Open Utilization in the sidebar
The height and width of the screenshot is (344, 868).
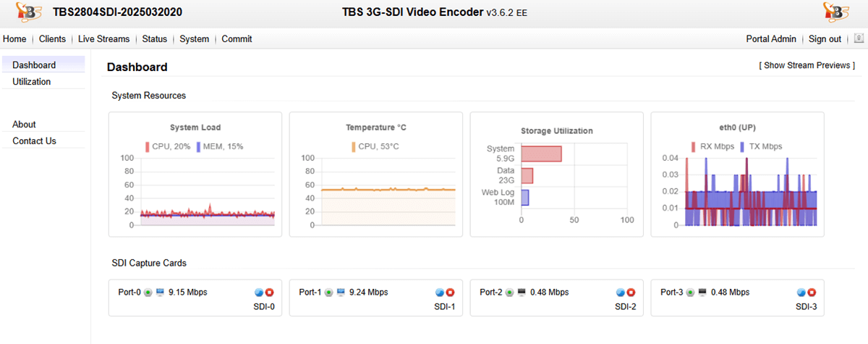(x=32, y=82)
